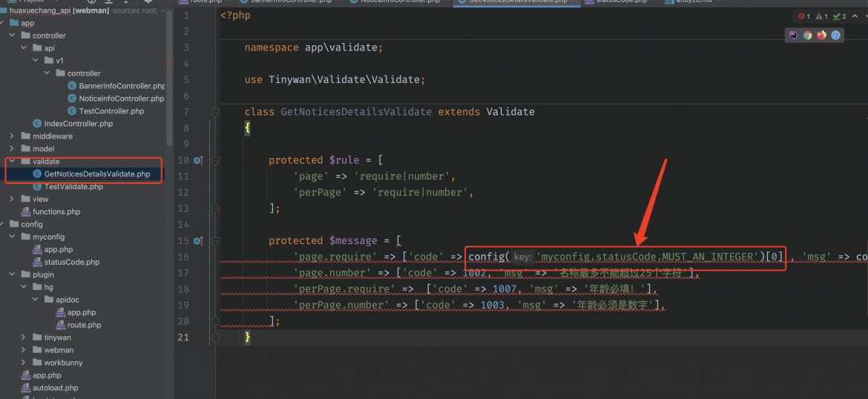Click the yellow warning count indicator
Screen dimensions: 868x399
(x=822, y=16)
